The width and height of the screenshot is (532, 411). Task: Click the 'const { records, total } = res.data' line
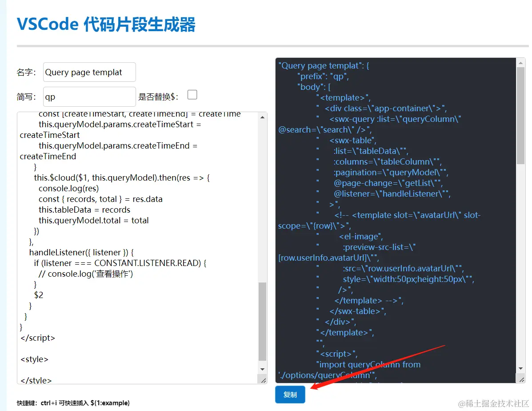[x=100, y=199]
